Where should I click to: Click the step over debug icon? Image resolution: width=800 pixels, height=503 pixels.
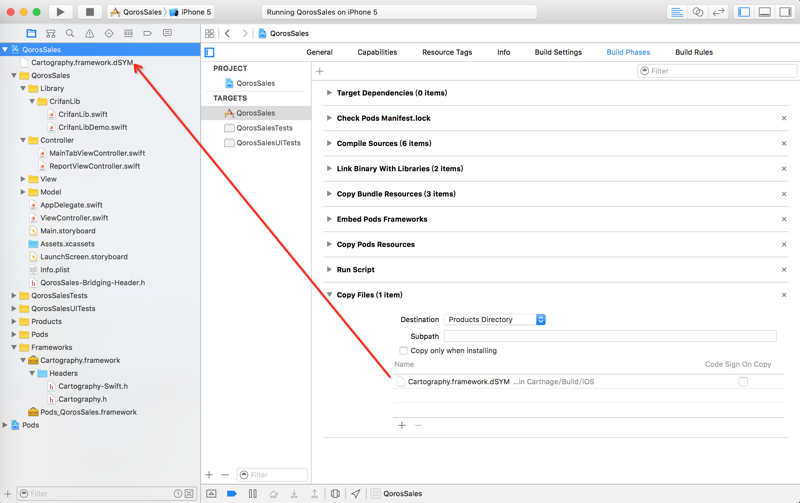pyautogui.click(x=273, y=493)
